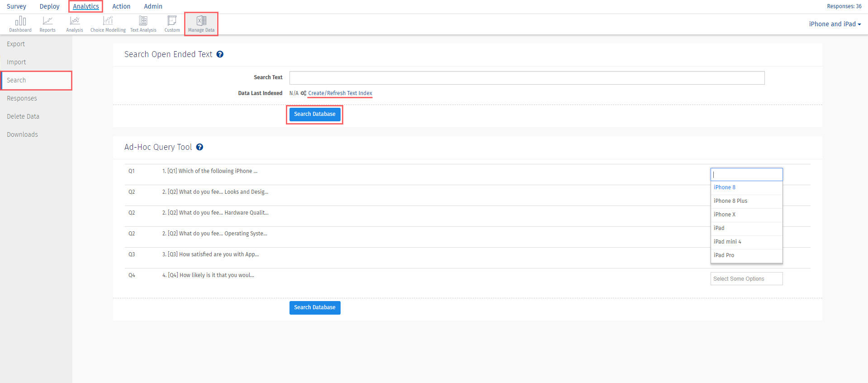The height and width of the screenshot is (383, 868).
Task: Choose iPad from the options list
Action: (x=746, y=228)
